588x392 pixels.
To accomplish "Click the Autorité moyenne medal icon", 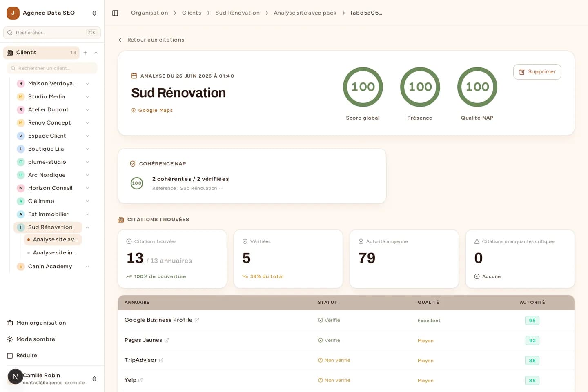I will pos(361,241).
